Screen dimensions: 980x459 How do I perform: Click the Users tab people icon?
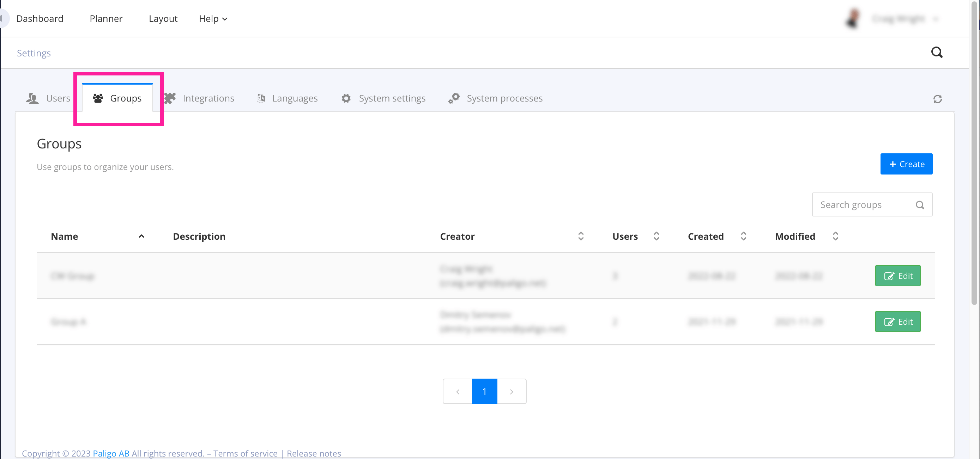pyautogui.click(x=32, y=98)
